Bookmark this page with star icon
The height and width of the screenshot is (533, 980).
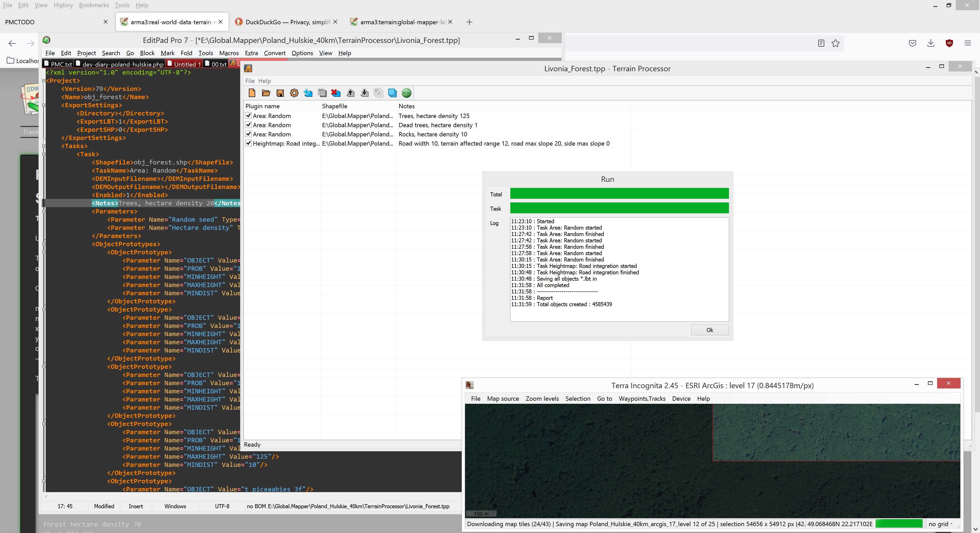pos(836,43)
